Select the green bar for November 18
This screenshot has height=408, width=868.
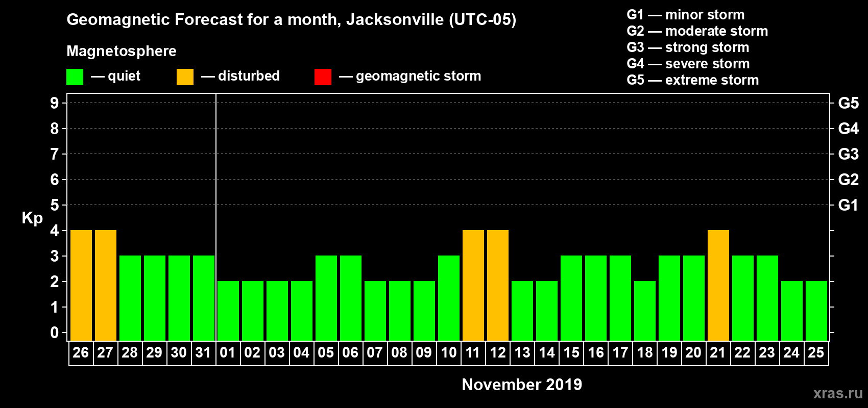click(645, 311)
